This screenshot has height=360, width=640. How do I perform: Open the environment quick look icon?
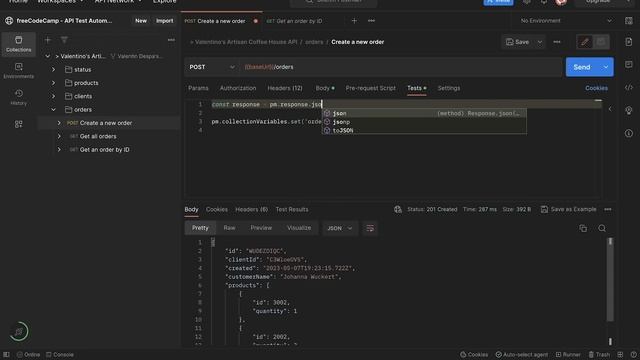point(629,21)
